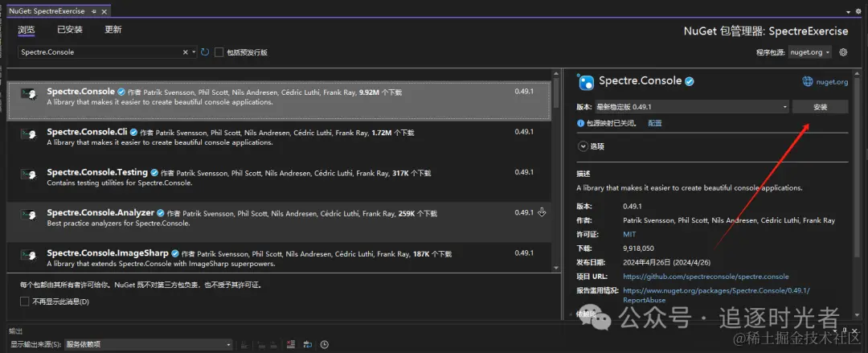
Task: Toggle word wrap in the output panel
Action: pyautogui.click(x=307, y=345)
